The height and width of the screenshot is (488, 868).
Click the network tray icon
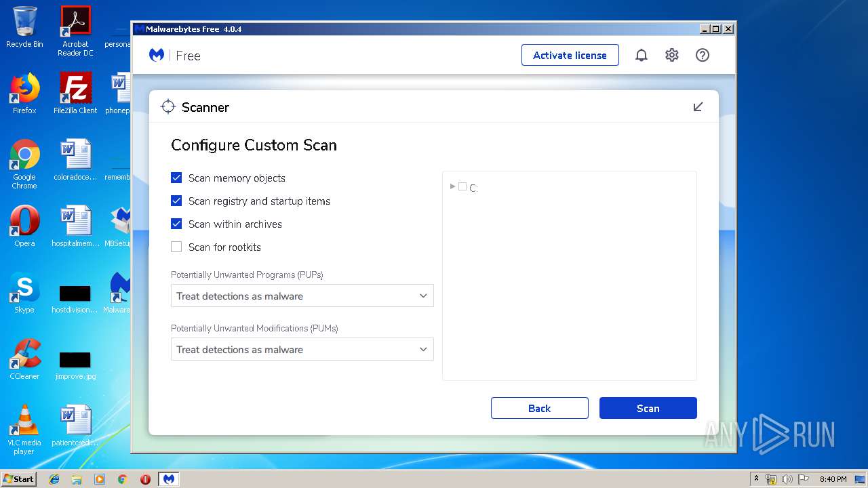(771, 479)
